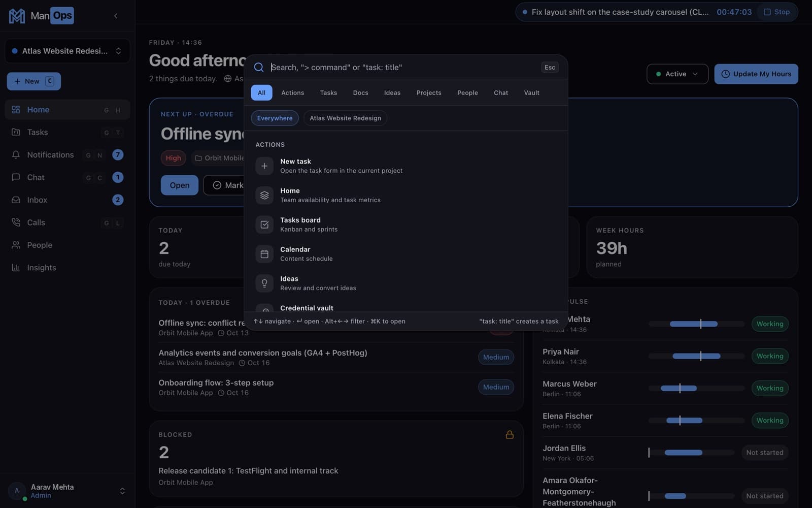The image size is (812, 508).
Task: Open Analytics events and conversion goals task
Action: [x=336, y=357]
